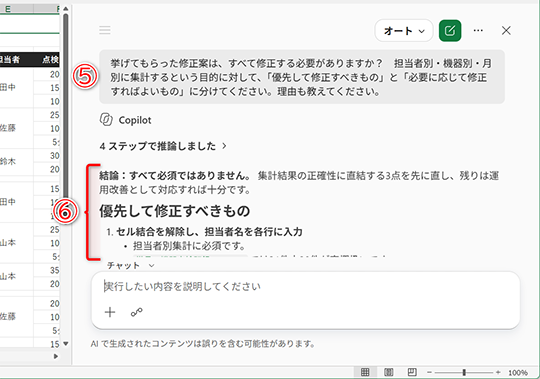Click the vertical scroll up arrow of sheet
This screenshot has width=540, height=379.
[66, 8]
